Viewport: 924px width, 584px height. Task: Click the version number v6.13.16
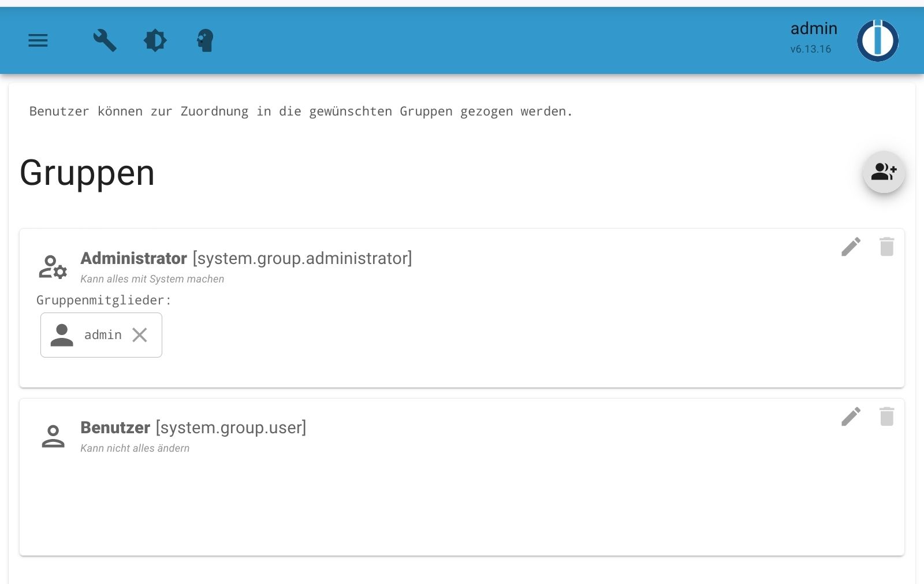(810, 49)
